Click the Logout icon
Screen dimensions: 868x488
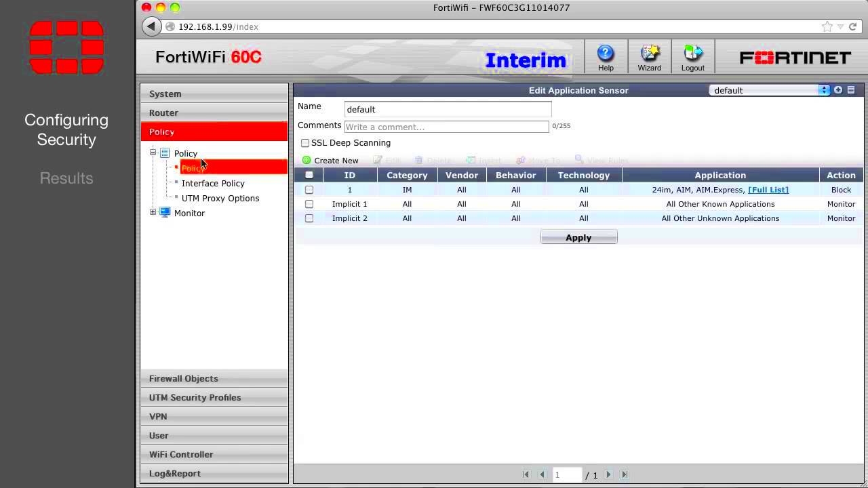pos(692,52)
